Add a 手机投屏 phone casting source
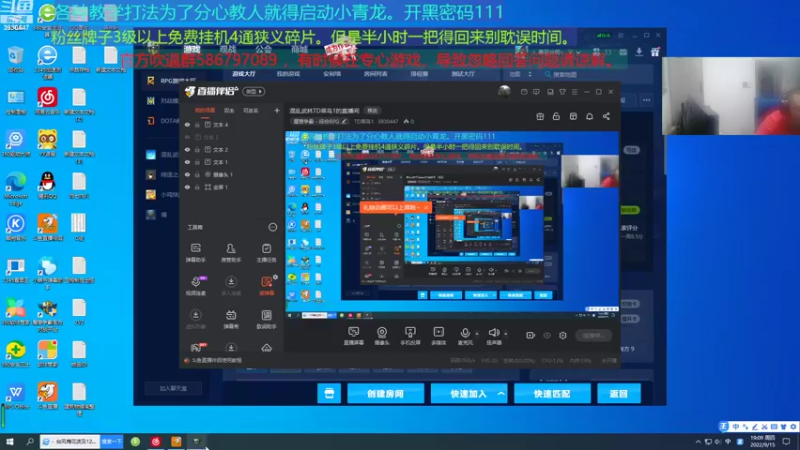This screenshot has height=450, width=800. click(x=410, y=336)
